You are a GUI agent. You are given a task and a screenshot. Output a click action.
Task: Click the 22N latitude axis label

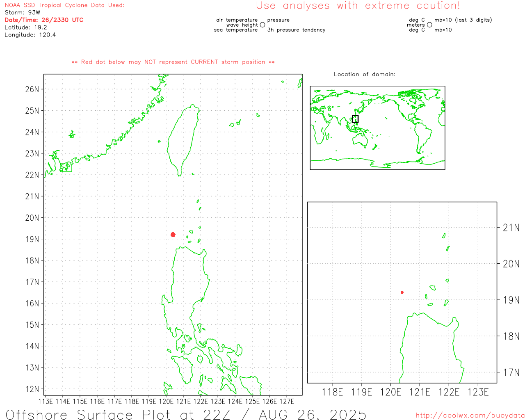click(32, 175)
